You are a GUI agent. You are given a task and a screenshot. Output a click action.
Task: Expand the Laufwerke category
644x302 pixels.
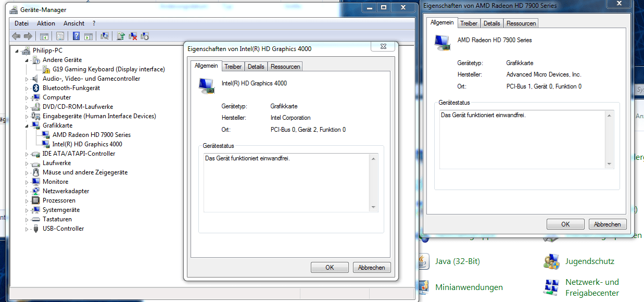[27, 163]
